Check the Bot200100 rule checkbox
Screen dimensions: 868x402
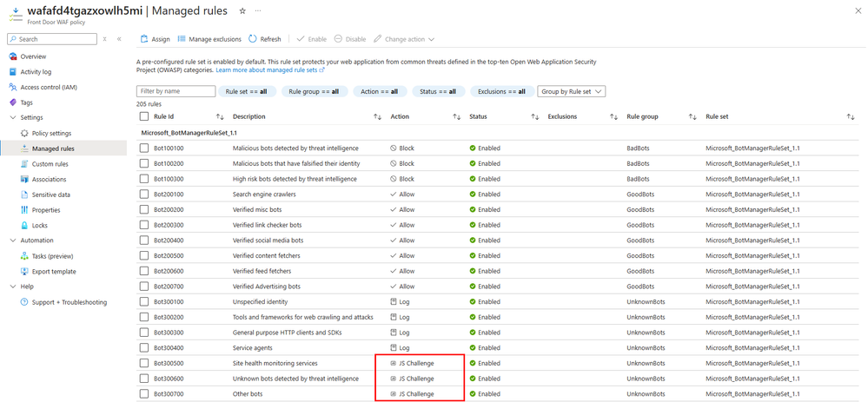tap(144, 194)
